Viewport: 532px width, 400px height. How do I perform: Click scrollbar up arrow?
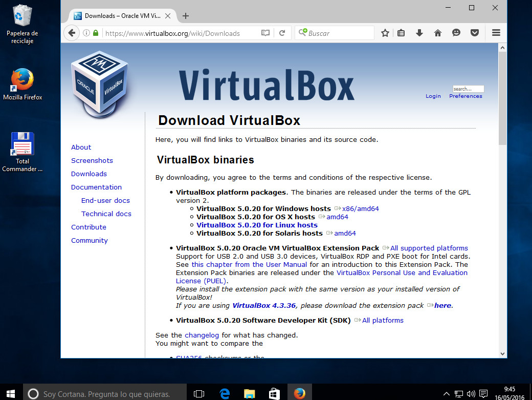[502, 48]
